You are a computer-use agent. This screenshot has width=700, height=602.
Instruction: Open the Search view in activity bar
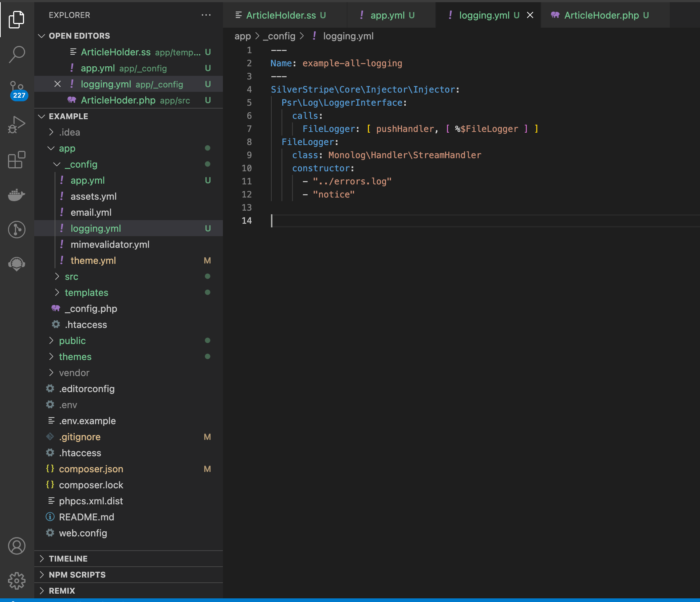coord(17,54)
